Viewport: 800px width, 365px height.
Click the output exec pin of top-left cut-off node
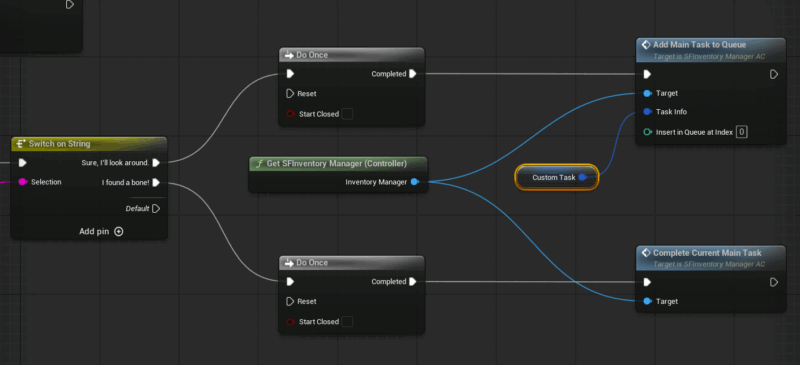(70, 5)
